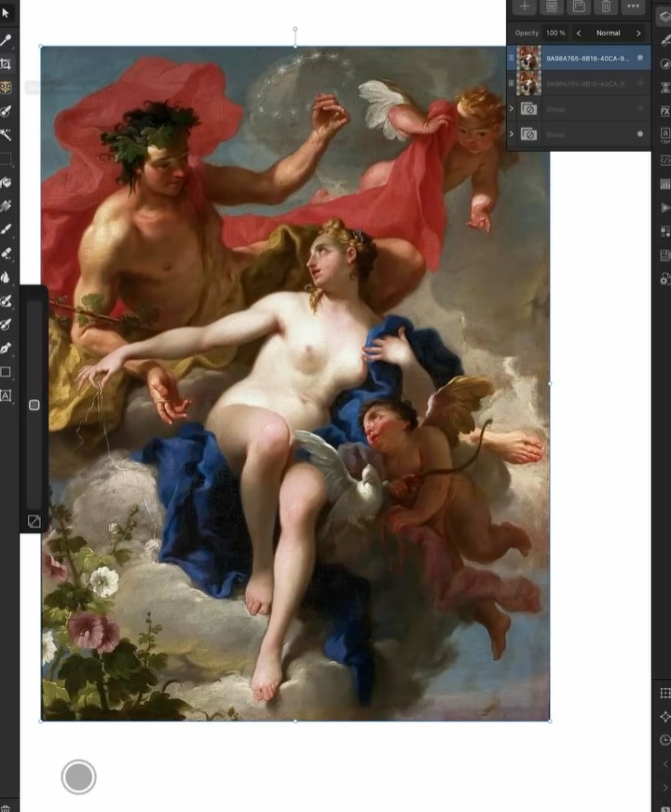Open the layers panel more options menu
The width and height of the screenshot is (671, 812).
tap(633, 7)
